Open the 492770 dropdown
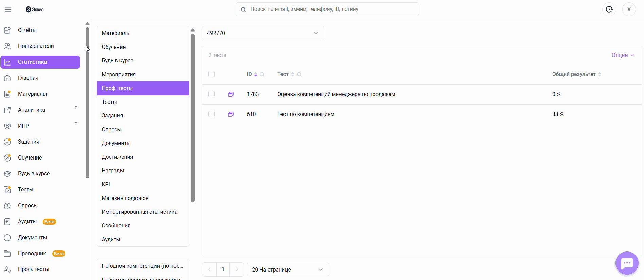 pos(263,33)
